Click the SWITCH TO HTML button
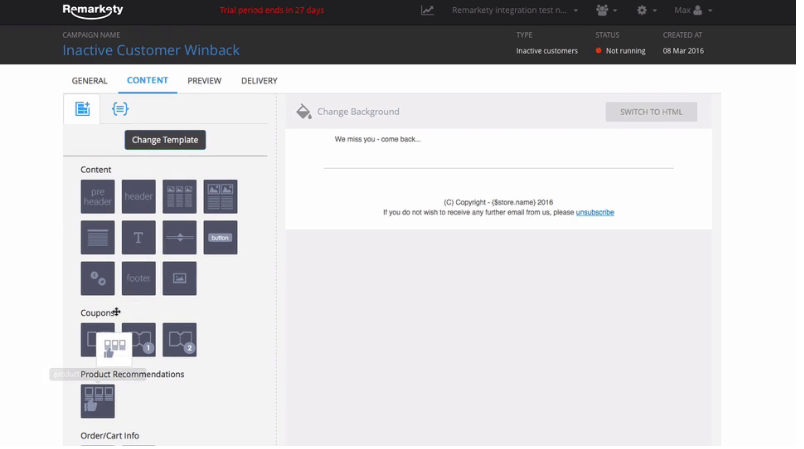Image resolution: width=804 pixels, height=449 pixels. [651, 112]
